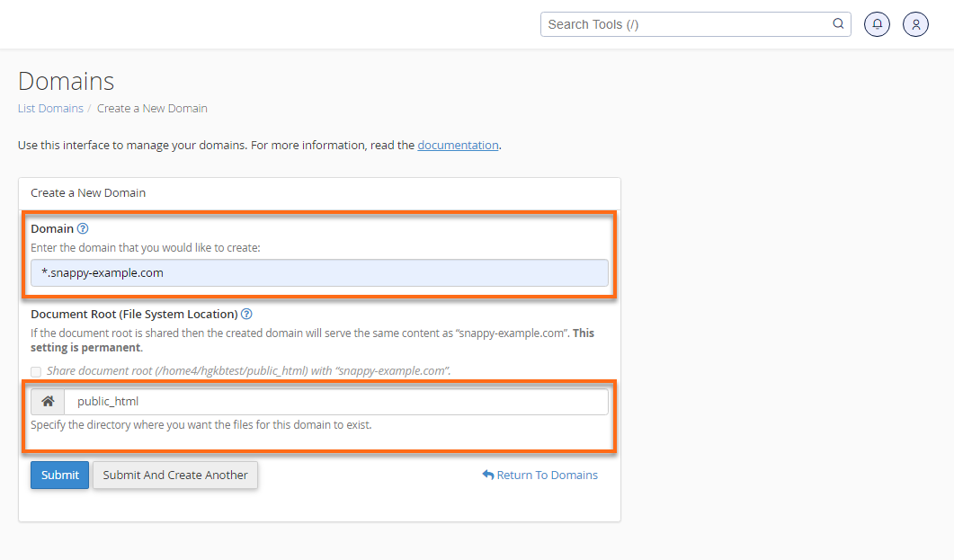Click the Create a New Domain panel header
This screenshot has height=560, width=954.
pyautogui.click(x=87, y=192)
